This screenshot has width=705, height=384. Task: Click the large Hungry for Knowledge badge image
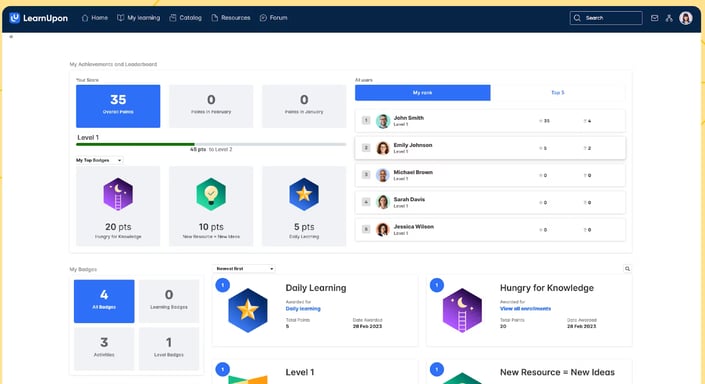(462, 311)
